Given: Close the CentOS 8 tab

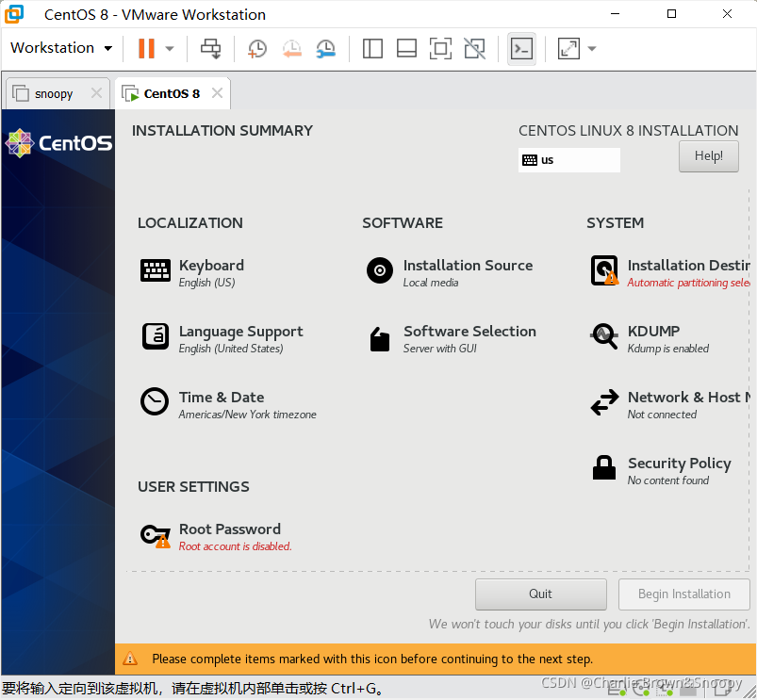Looking at the screenshot, I should click(x=217, y=92).
